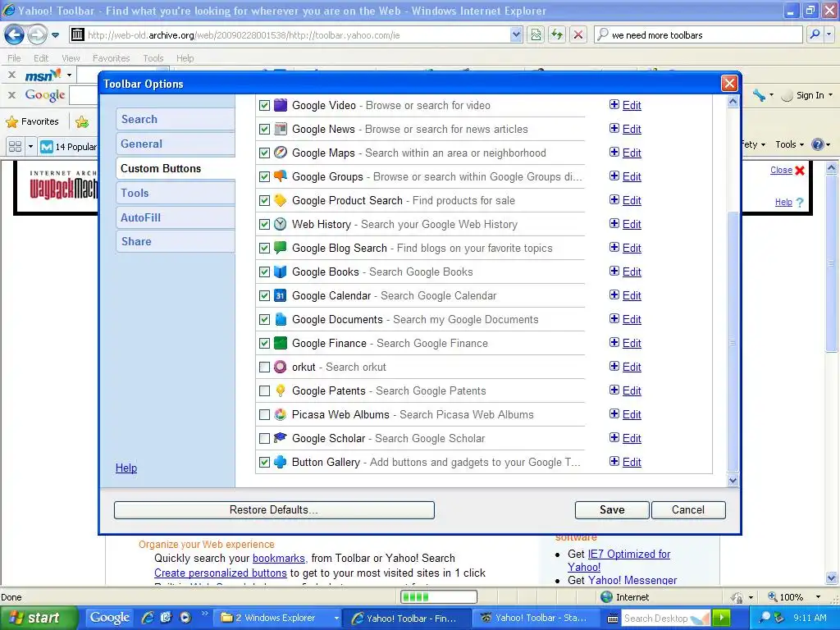Enable the orkut checkbox
Screen dimensions: 840x630
tap(264, 367)
